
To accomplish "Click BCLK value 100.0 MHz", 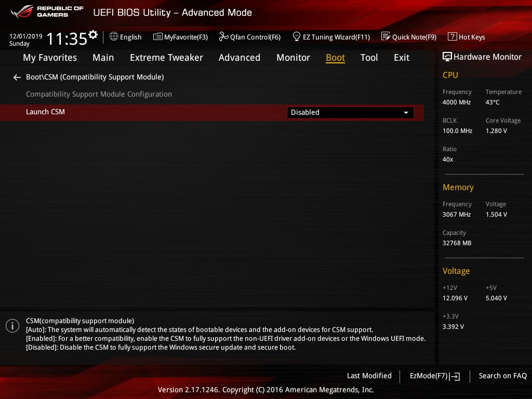I will [457, 130].
